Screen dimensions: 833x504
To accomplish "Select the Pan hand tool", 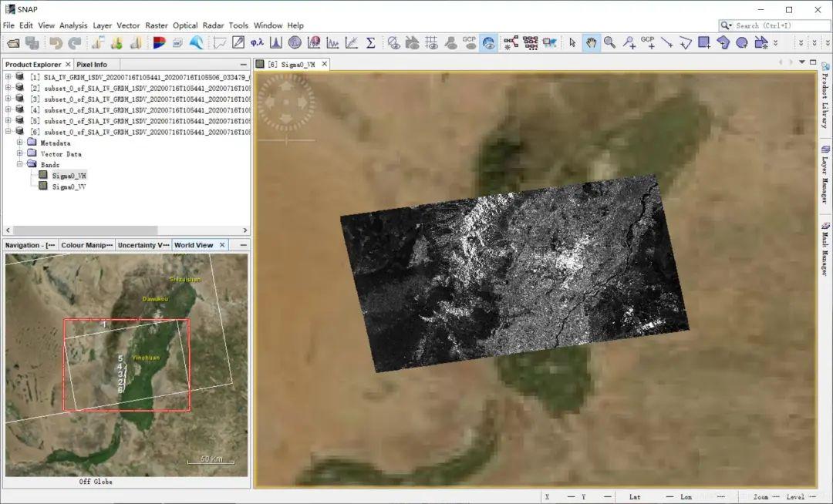I will 591,43.
